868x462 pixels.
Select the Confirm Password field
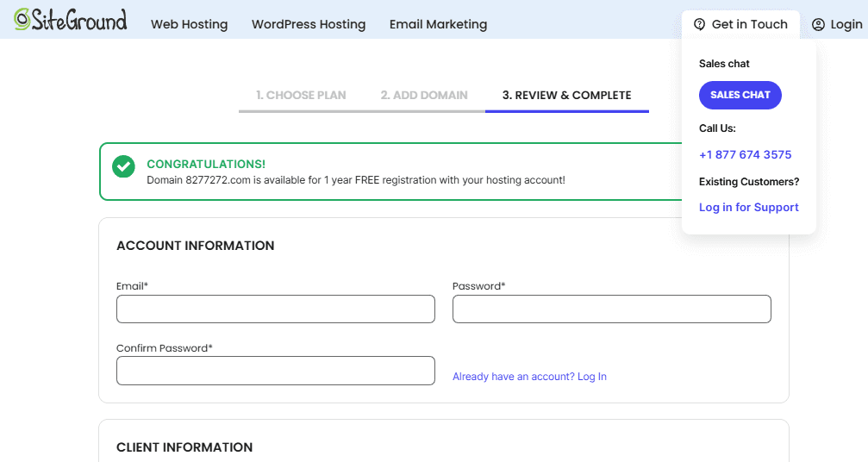275,371
